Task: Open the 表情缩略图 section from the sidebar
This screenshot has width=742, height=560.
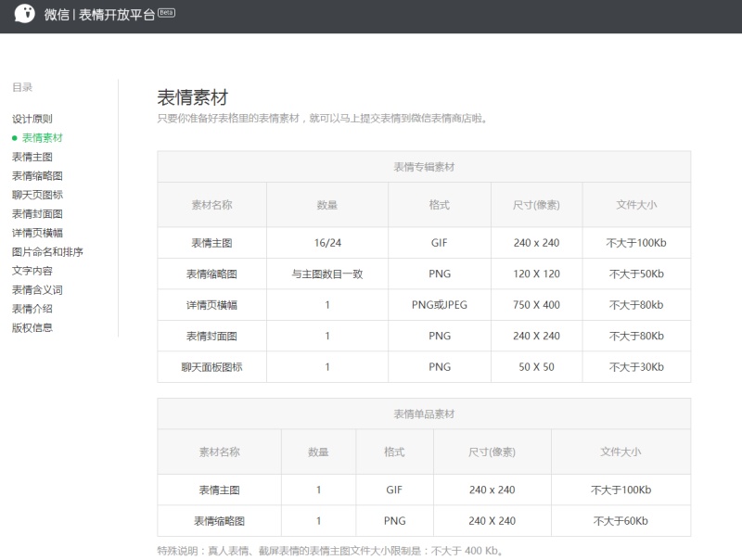Action: tap(37, 176)
